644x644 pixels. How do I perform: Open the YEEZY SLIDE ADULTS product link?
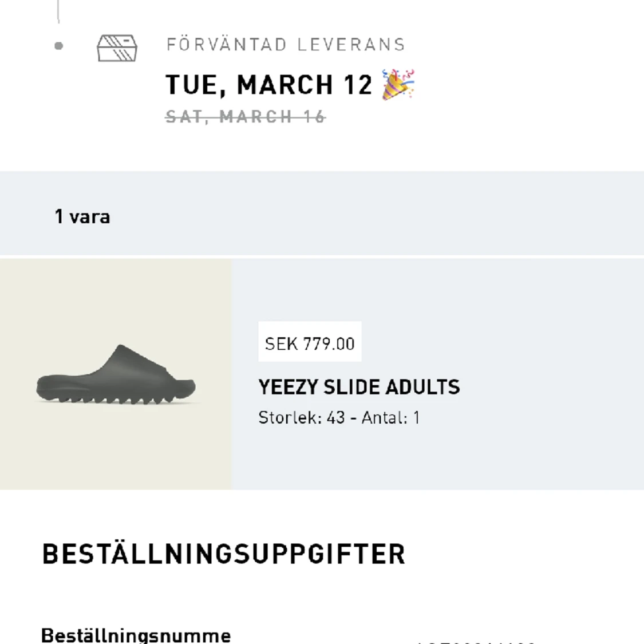[359, 387]
